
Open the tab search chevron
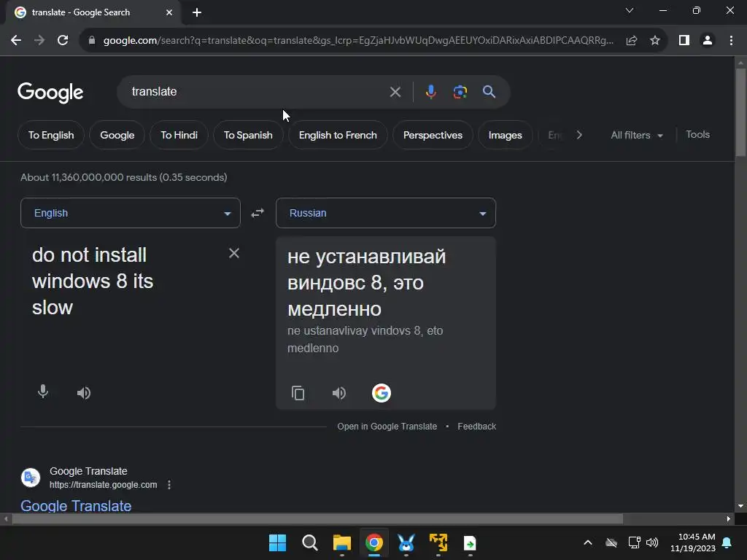[x=630, y=10]
